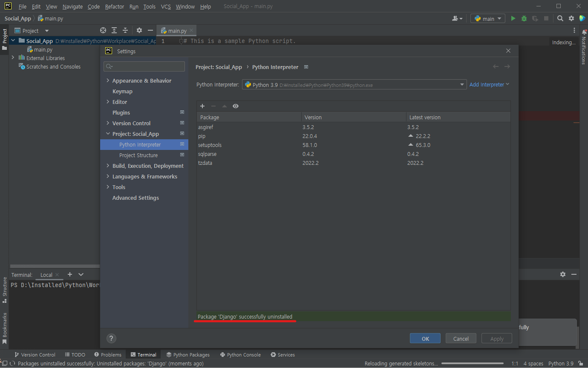Expand Editor settings section
This screenshot has height=368, width=588.
[108, 102]
